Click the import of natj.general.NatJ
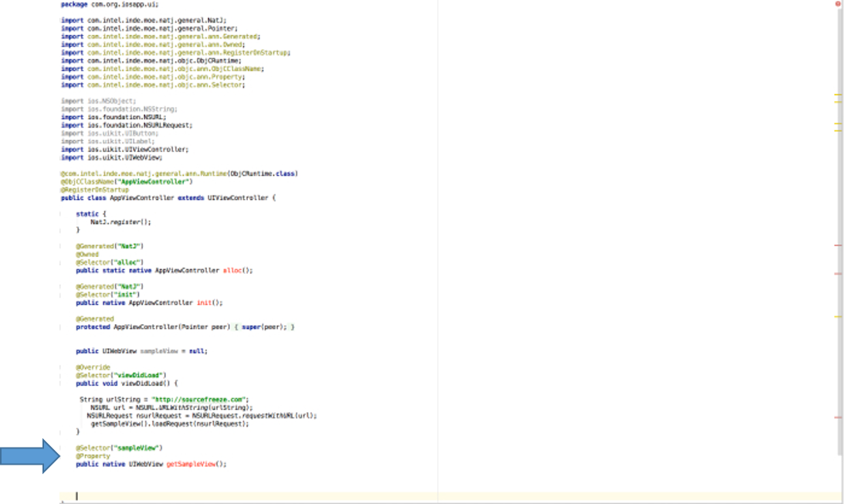The height and width of the screenshot is (504, 844). (144, 20)
